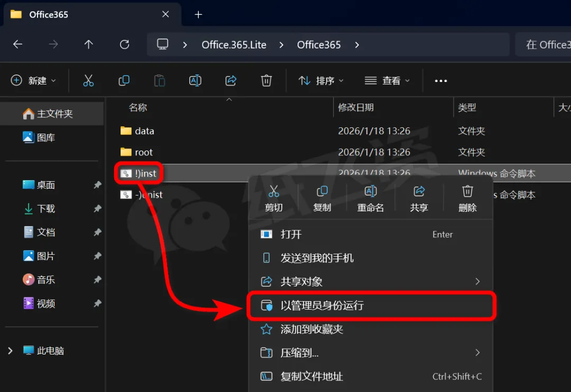
Task: Click the Office365 breadcrumb
Action: pos(319,45)
